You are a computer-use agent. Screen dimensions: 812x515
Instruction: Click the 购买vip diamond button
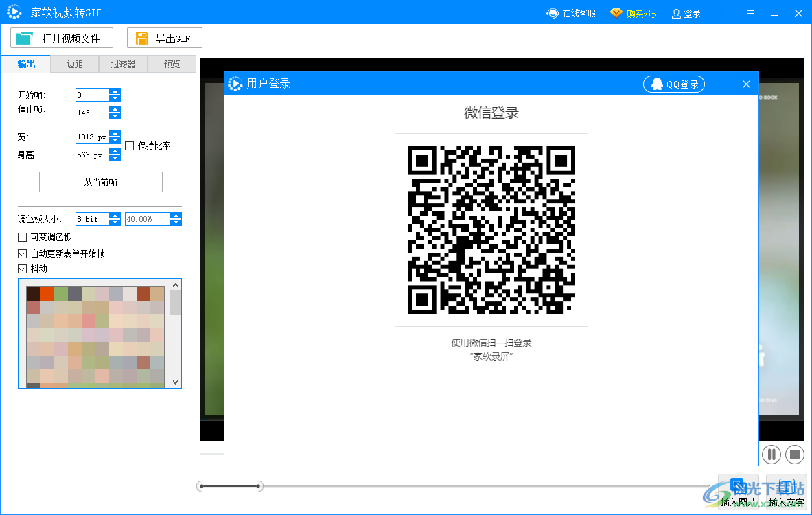click(x=633, y=14)
